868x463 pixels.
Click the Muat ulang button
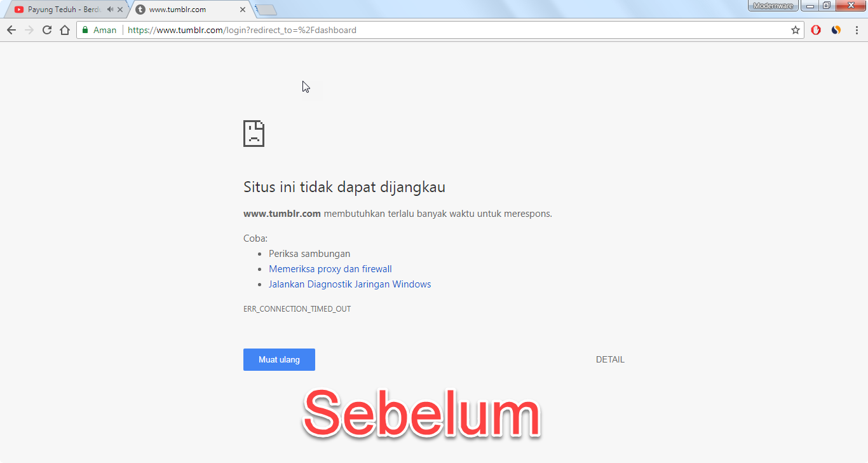[x=279, y=359]
